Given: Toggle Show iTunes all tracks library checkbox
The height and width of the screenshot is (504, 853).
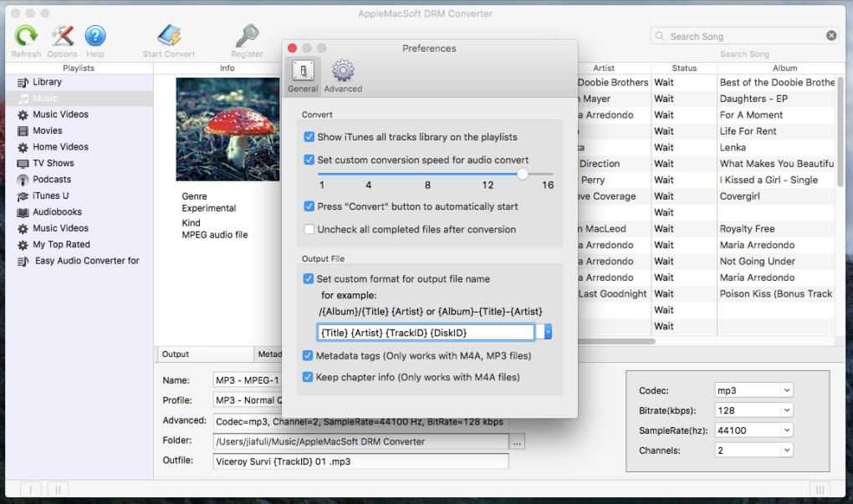Looking at the screenshot, I should 309,137.
